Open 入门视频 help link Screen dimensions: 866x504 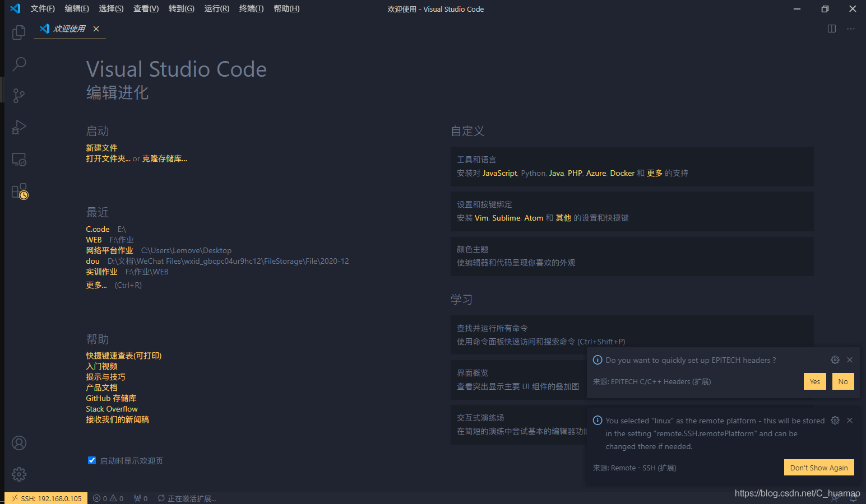(x=101, y=366)
